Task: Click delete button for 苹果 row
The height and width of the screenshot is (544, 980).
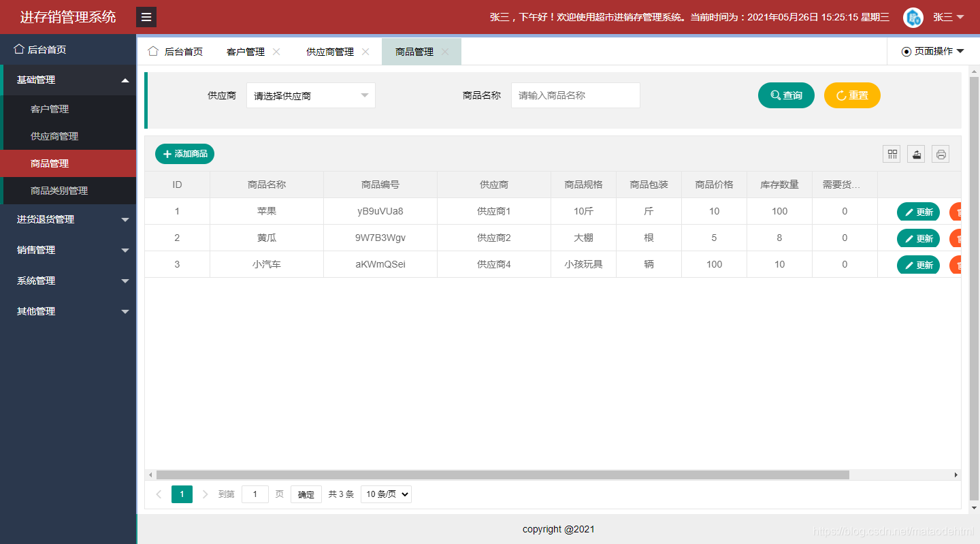Action: coord(955,212)
